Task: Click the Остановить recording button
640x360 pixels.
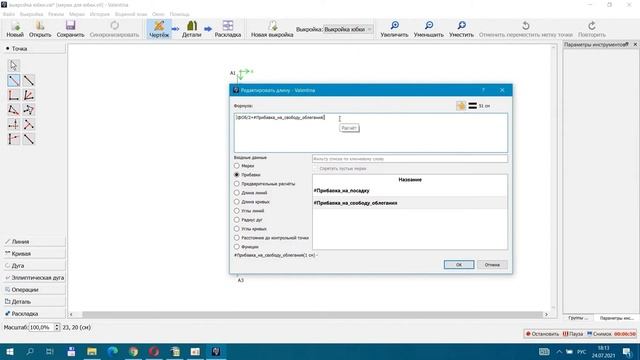Action: [542, 334]
